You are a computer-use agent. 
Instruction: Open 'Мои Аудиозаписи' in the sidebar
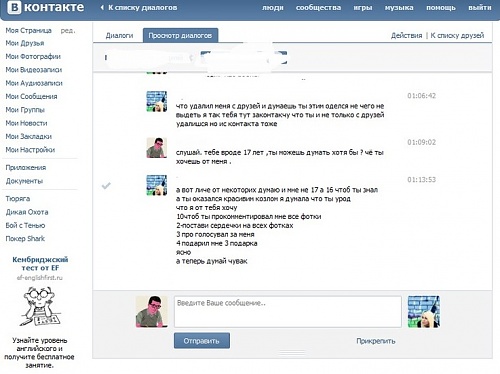pos(34,83)
